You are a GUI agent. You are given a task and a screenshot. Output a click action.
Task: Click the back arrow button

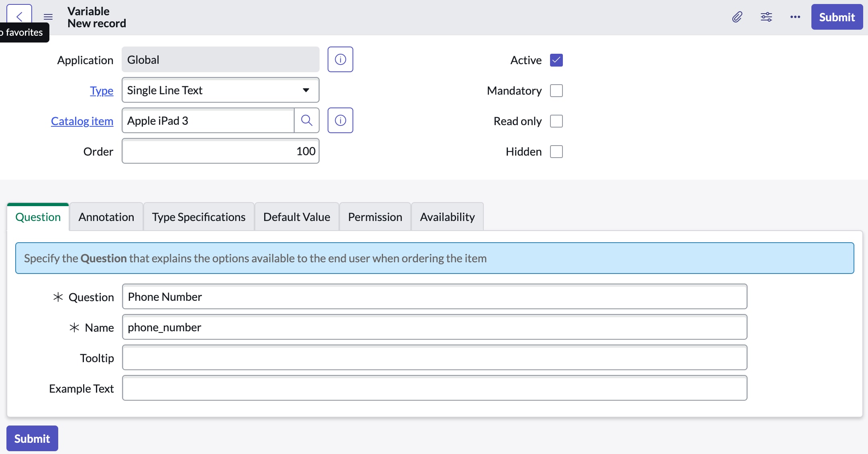coord(19,16)
